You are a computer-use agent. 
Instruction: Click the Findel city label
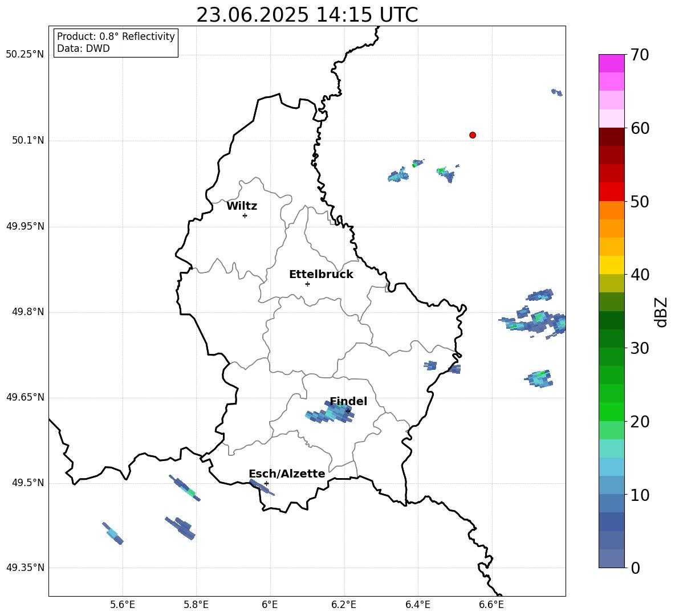pyautogui.click(x=348, y=401)
